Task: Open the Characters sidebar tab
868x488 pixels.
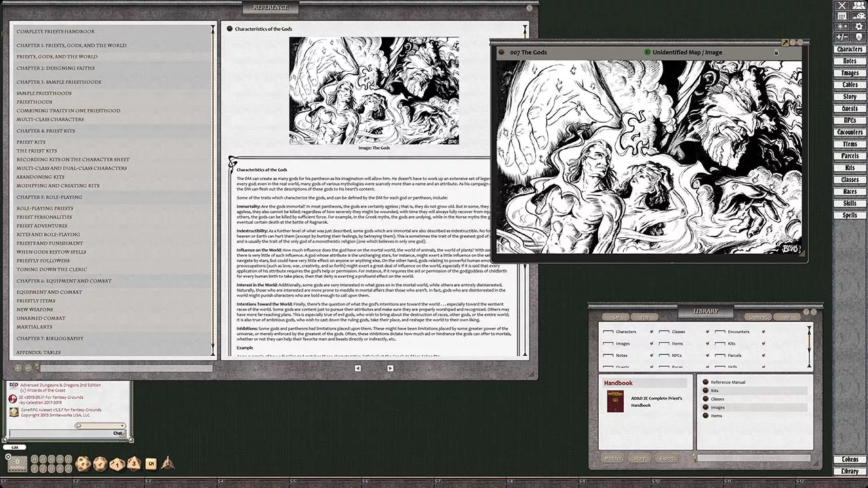Action: (850, 49)
